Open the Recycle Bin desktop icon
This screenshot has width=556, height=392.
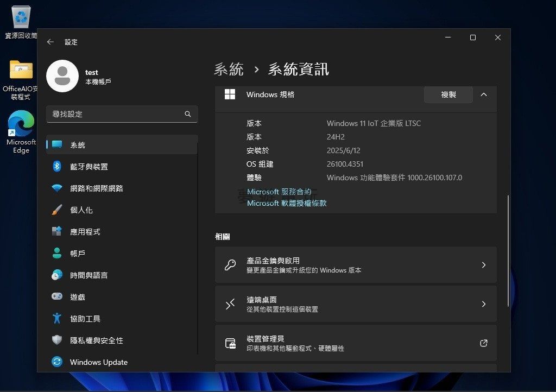click(21, 22)
